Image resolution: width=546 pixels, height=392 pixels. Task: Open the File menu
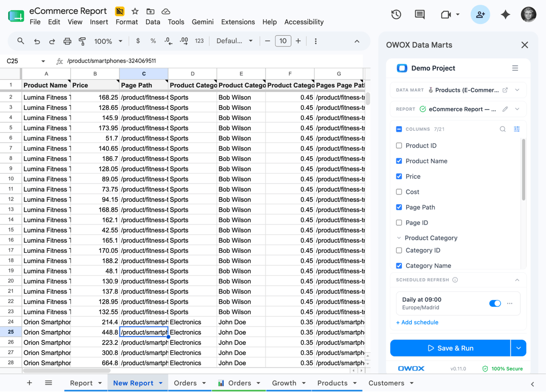[x=35, y=22]
